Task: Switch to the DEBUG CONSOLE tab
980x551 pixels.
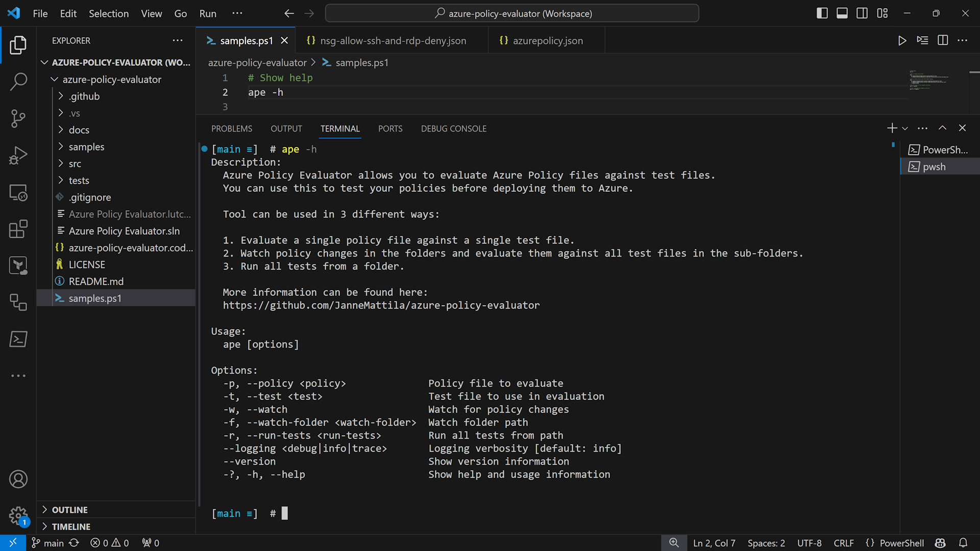Action: (x=454, y=129)
